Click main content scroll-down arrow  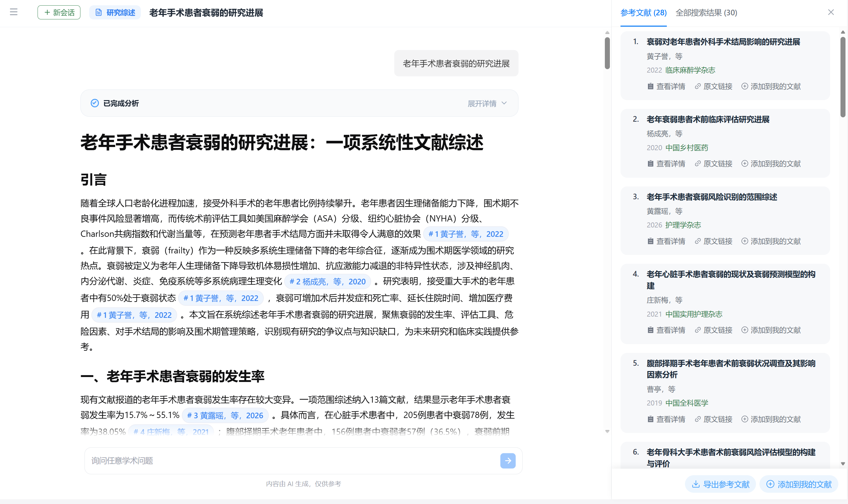click(607, 431)
